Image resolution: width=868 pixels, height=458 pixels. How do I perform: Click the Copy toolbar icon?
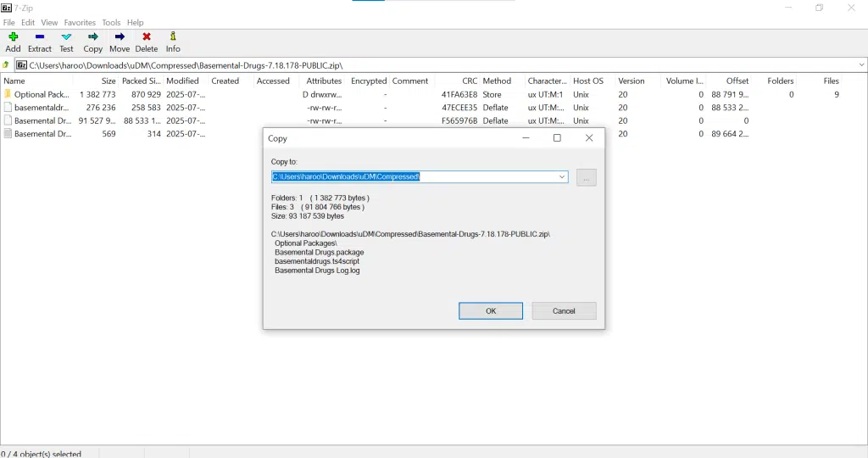coord(93,37)
